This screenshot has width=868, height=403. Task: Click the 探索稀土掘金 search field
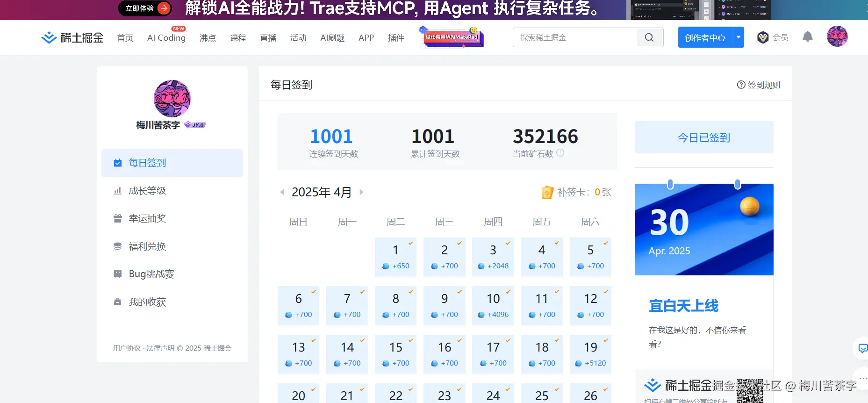[575, 37]
